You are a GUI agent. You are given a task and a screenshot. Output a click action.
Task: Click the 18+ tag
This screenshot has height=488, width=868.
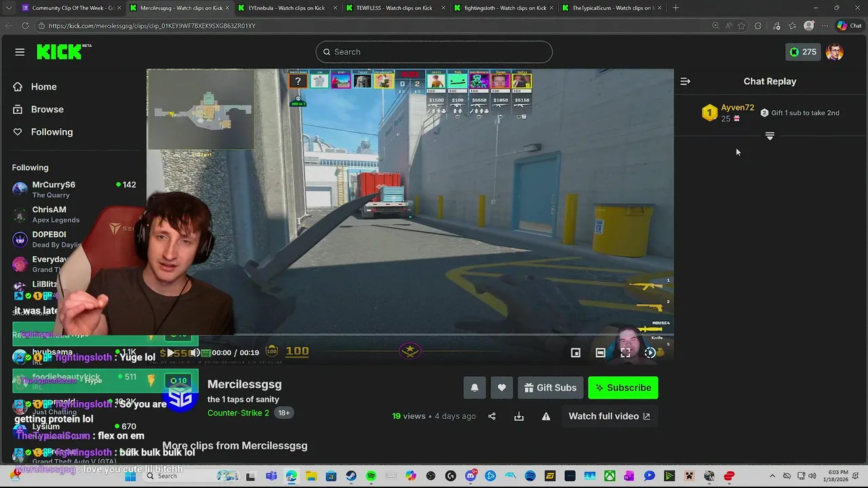(x=283, y=413)
